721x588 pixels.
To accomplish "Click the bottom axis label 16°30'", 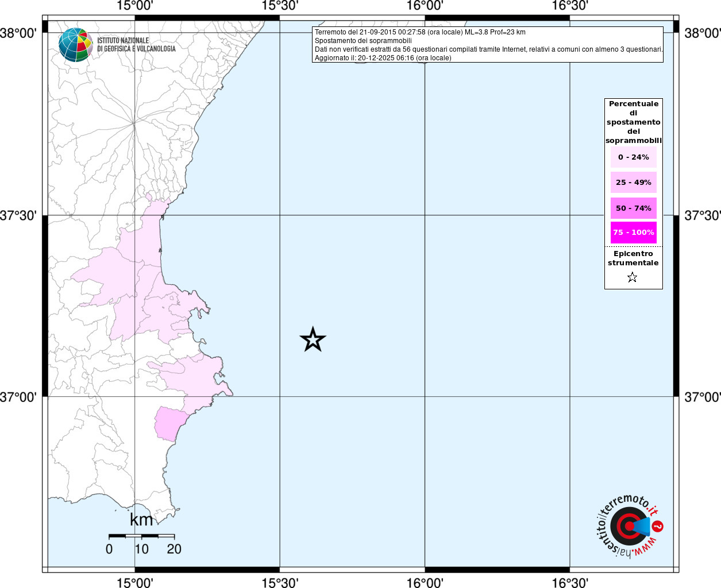I will [570, 583].
